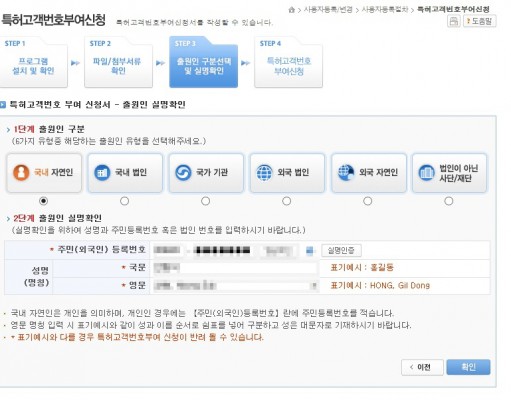This screenshot has width=511, height=400.
Task: Open STEP 1 프로그램 설치 및 확인 tab
Action: [33, 62]
